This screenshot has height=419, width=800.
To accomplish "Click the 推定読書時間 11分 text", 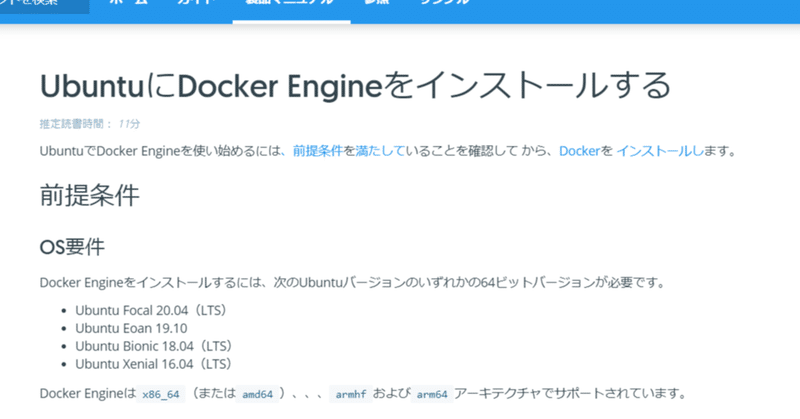I will [x=90, y=124].
